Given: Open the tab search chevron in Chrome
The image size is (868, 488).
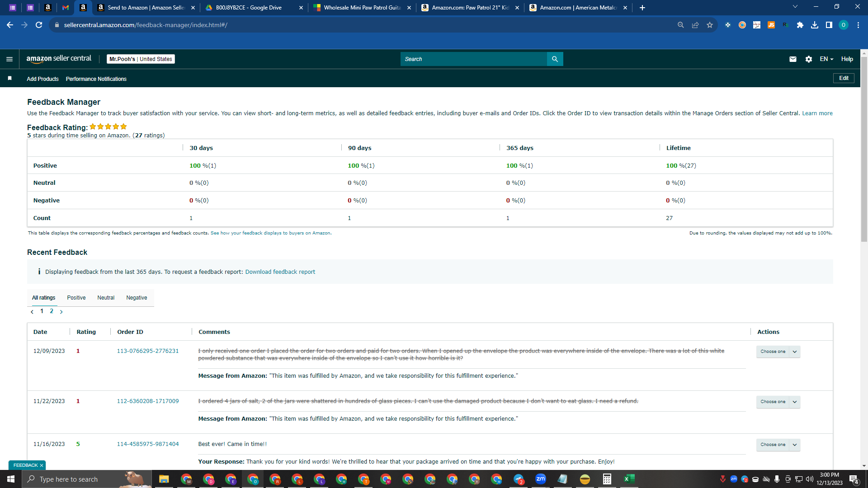Looking at the screenshot, I should 795,7.
